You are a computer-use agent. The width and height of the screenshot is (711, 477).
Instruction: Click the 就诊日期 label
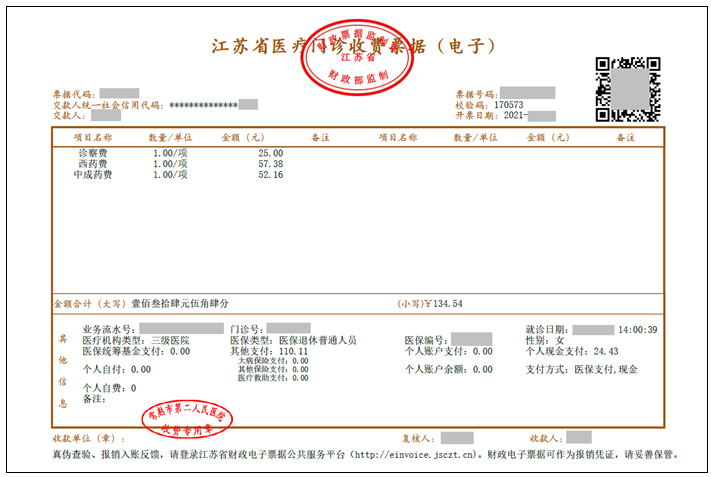547,330
